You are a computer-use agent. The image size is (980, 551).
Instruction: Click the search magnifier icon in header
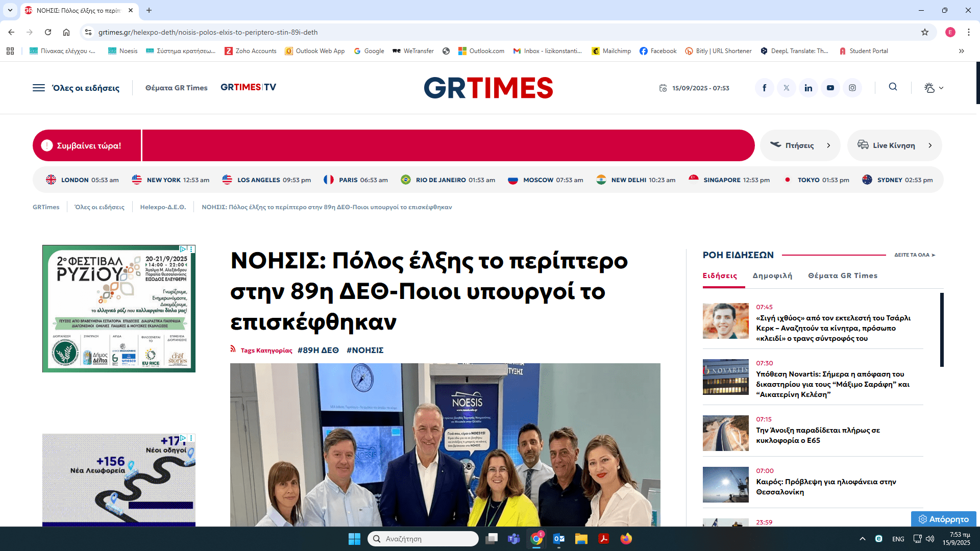893,87
